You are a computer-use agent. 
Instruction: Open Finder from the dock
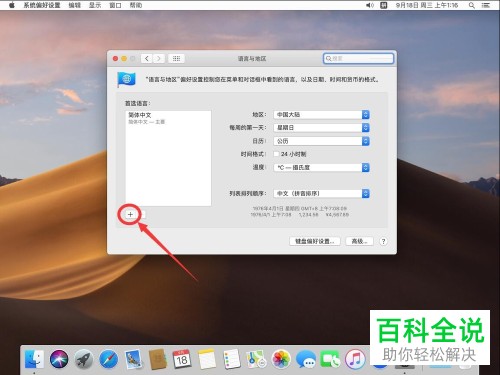(34, 360)
